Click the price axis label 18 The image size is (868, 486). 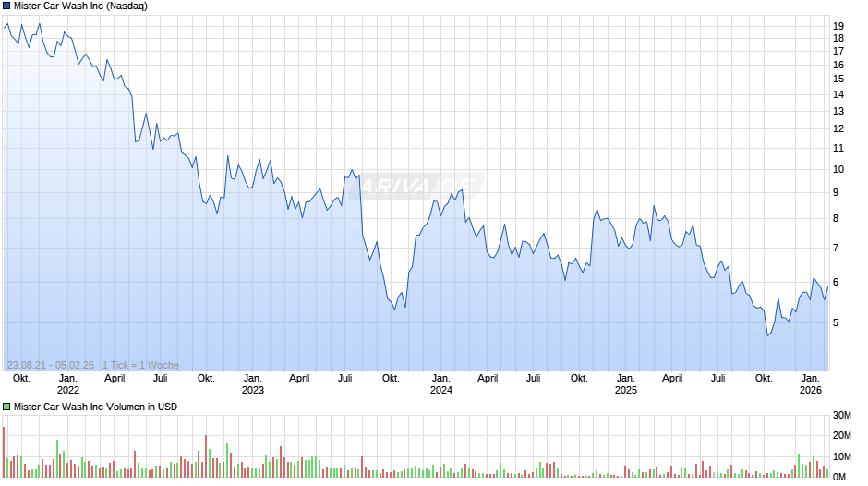pyautogui.click(x=838, y=38)
